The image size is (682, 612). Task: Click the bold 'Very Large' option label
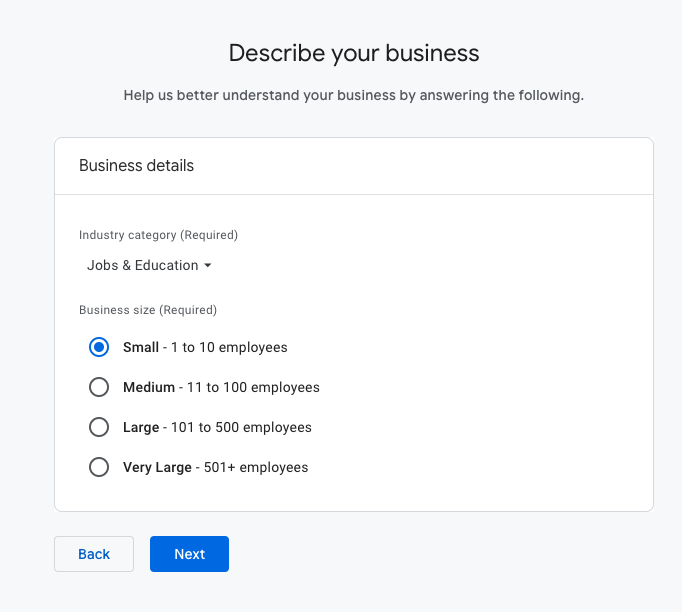[x=157, y=467]
